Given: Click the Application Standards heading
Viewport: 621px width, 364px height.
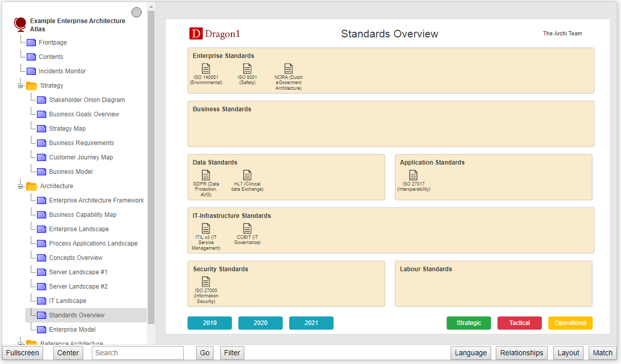Looking at the screenshot, I should (432, 163).
